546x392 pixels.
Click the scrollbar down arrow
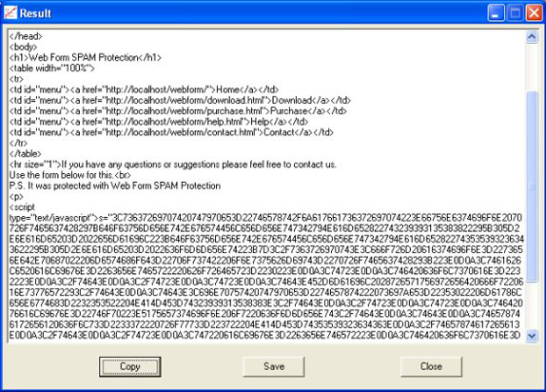coord(532,336)
